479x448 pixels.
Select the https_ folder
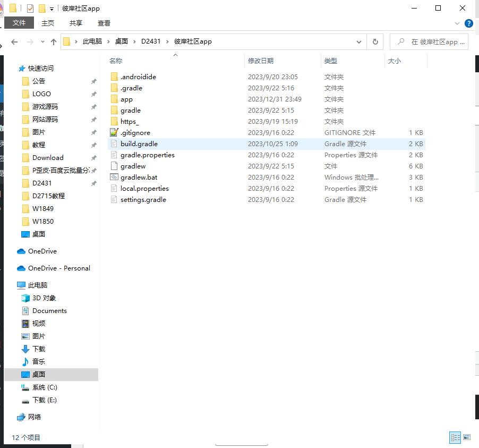click(x=267, y=121)
